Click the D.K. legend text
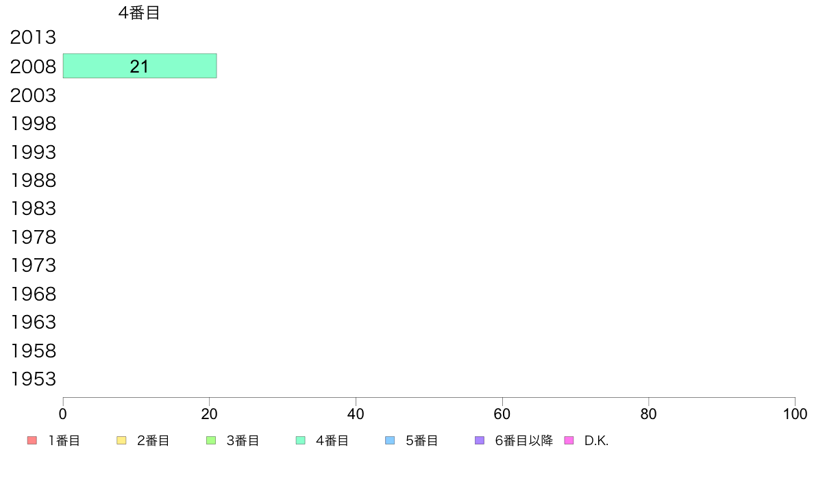 [597, 441]
